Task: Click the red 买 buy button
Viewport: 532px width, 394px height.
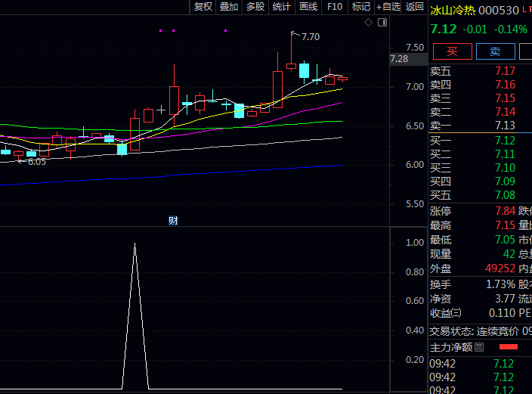Action: pos(452,51)
